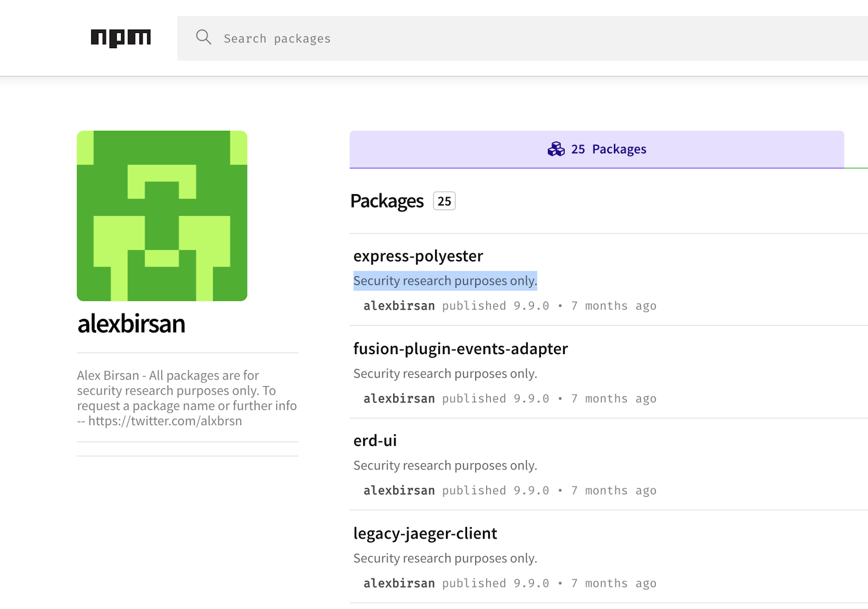Click alexbirsan publisher under express-polyester
The image size is (868, 609).
click(x=399, y=306)
